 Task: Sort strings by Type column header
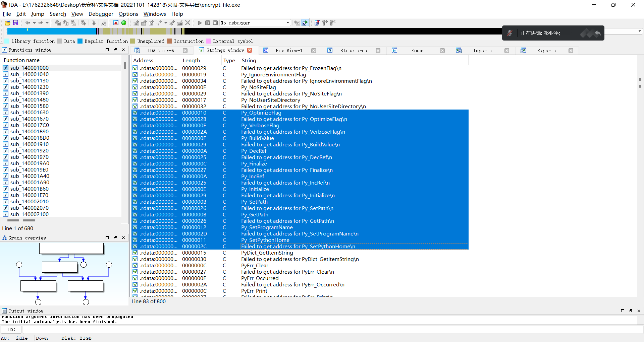(230, 60)
